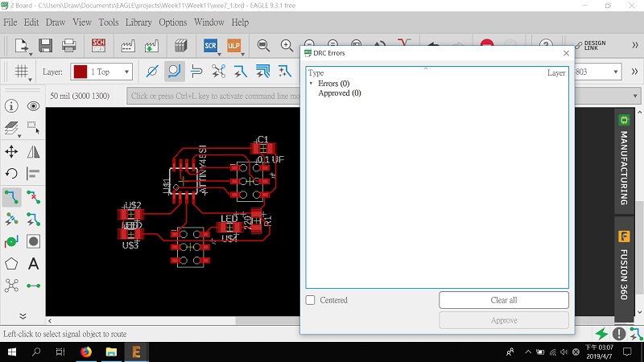644x362 pixels.
Task: Select the Ripup tool icon
Action: 33,196
